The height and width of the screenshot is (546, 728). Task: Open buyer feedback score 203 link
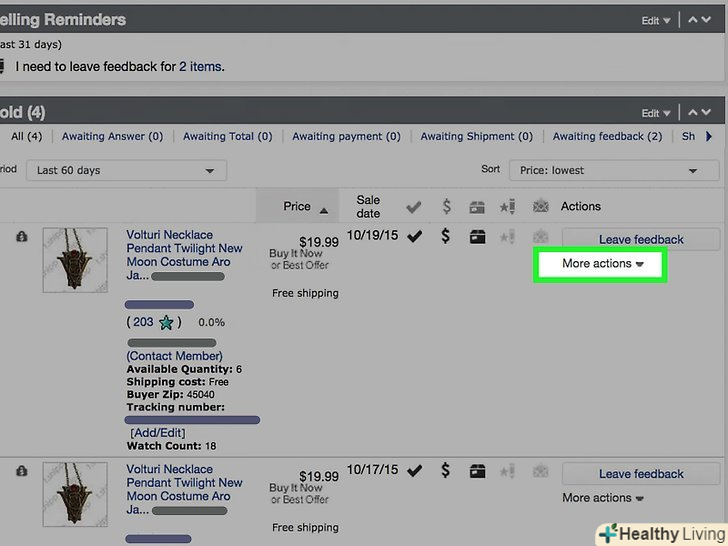(x=143, y=322)
